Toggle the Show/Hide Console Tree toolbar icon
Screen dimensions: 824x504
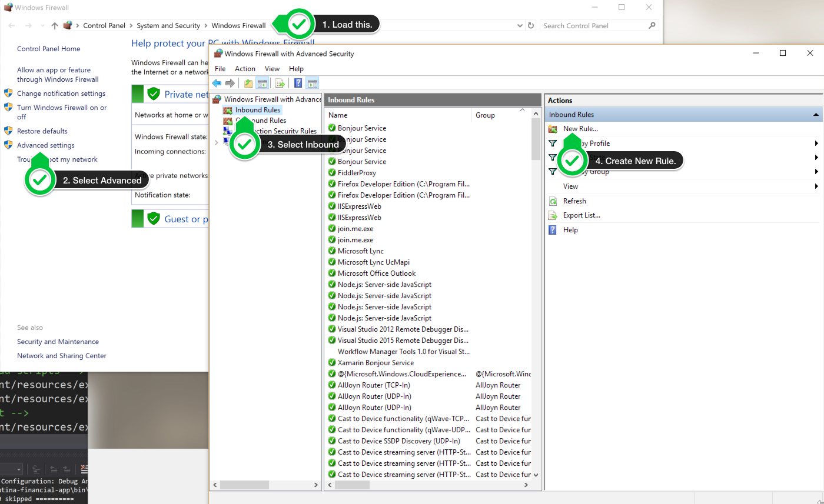[263, 84]
